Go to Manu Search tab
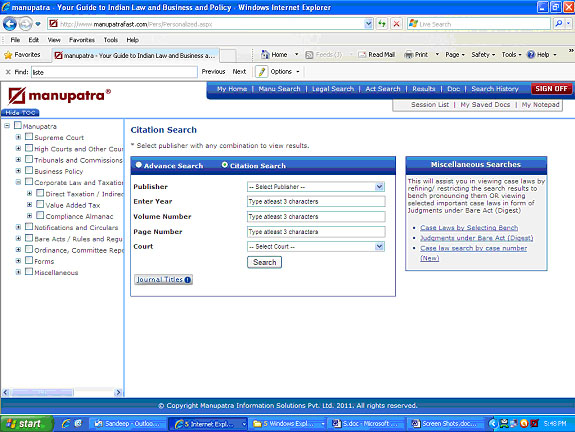 279,89
